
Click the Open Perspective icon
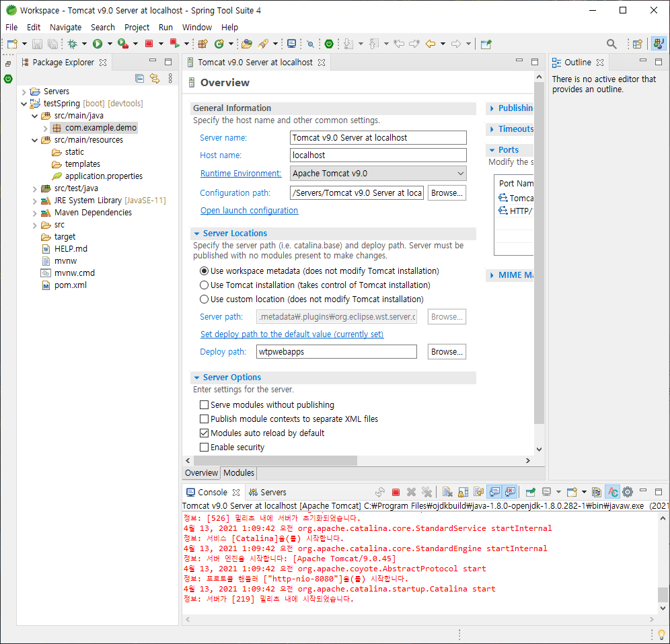638,44
